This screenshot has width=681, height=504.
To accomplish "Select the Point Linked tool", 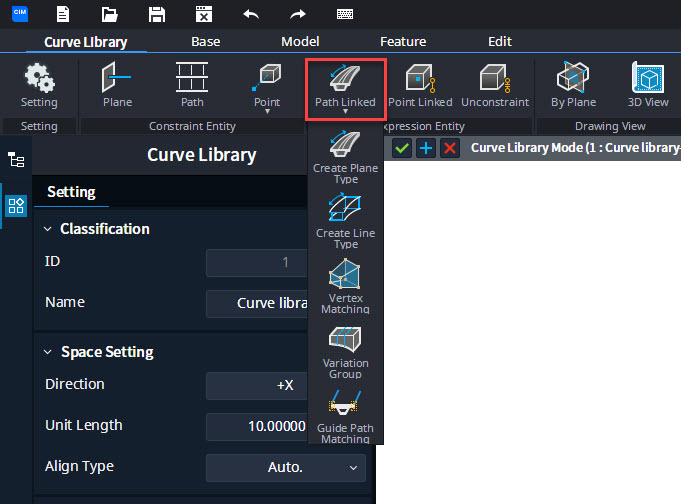I will pos(420,85).
